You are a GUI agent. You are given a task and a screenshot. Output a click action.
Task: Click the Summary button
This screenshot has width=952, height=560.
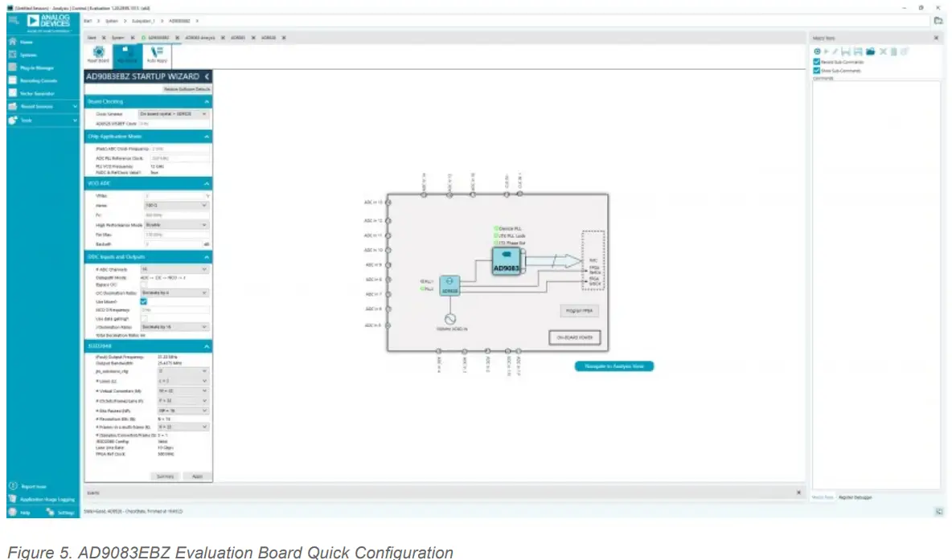[165, 476]
